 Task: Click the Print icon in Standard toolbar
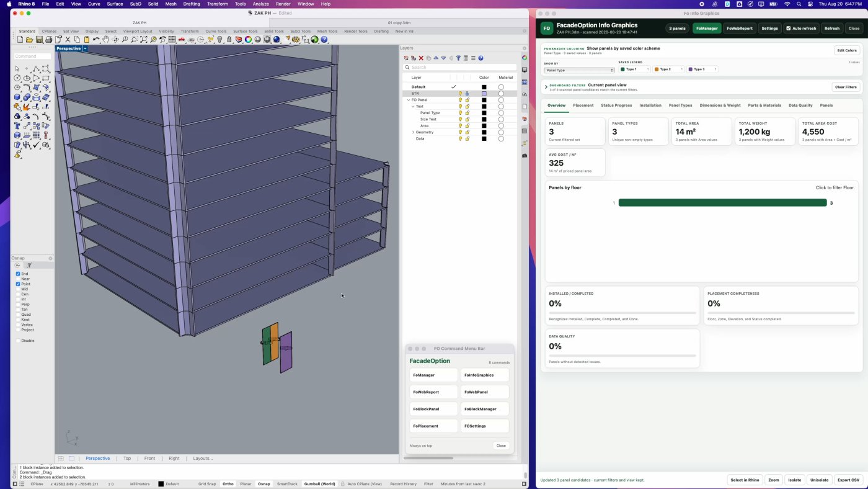coord(49,40)
